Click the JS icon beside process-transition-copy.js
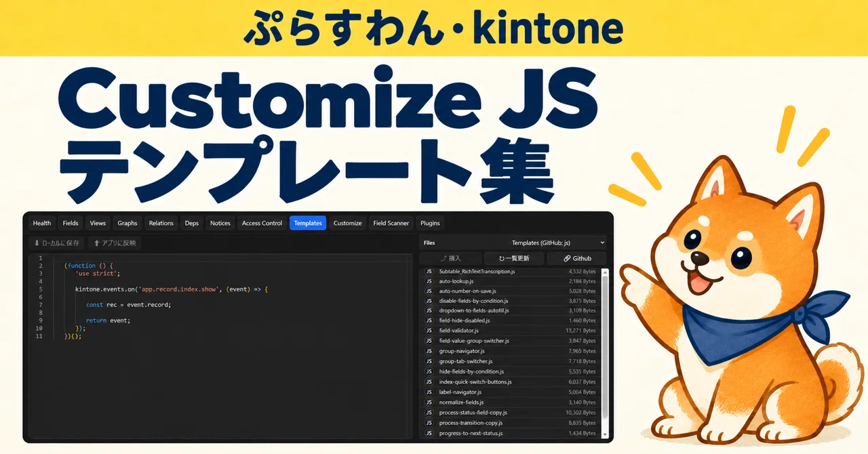 (x=429, y=423)
